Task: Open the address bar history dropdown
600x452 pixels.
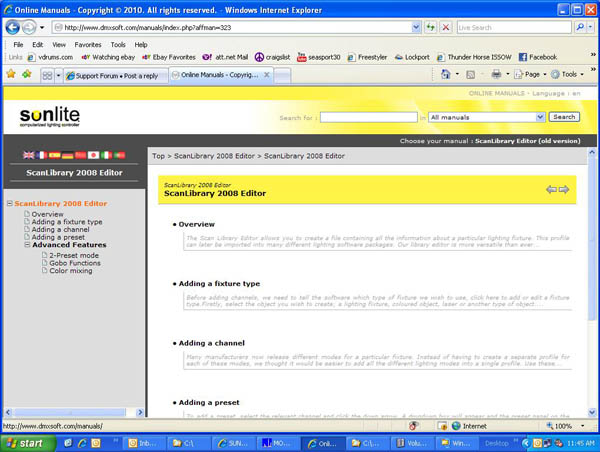Action: click(416, 28)
